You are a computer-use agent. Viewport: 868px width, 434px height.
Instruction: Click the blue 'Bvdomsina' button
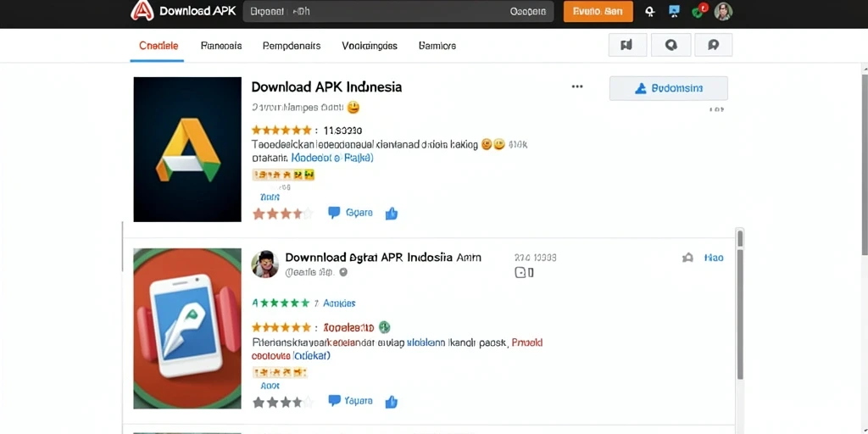pos(668,88)
